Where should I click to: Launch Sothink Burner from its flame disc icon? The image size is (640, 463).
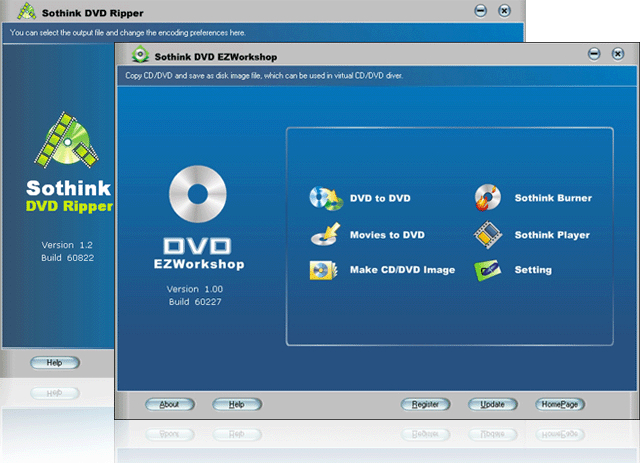(487, 198)
